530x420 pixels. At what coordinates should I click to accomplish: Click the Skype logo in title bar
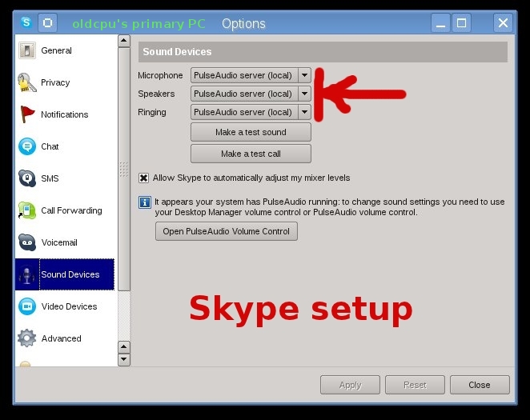click(26, 22)
